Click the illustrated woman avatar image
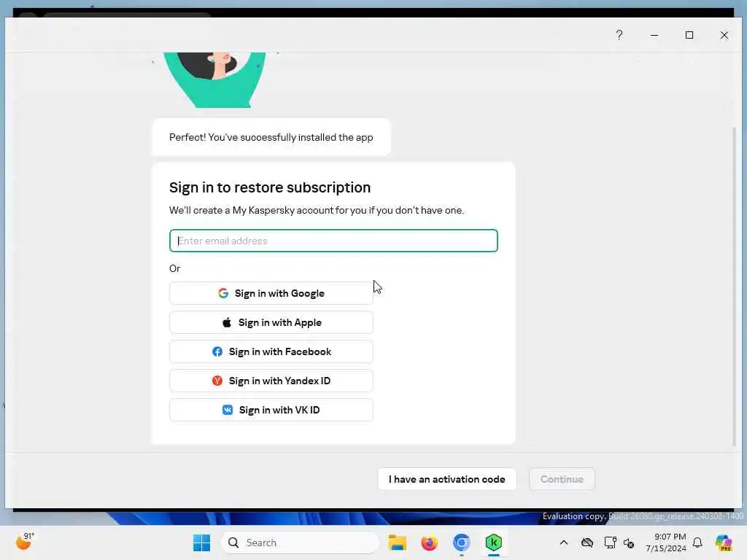This screenshot has width=747, height=560. coord(214,80)
